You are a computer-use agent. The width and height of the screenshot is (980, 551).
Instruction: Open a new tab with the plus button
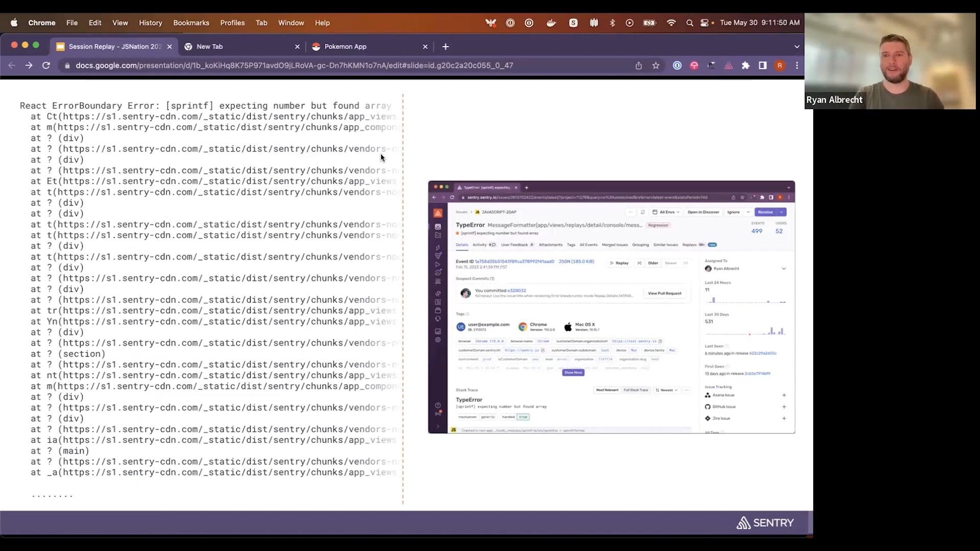pos(446,46)
